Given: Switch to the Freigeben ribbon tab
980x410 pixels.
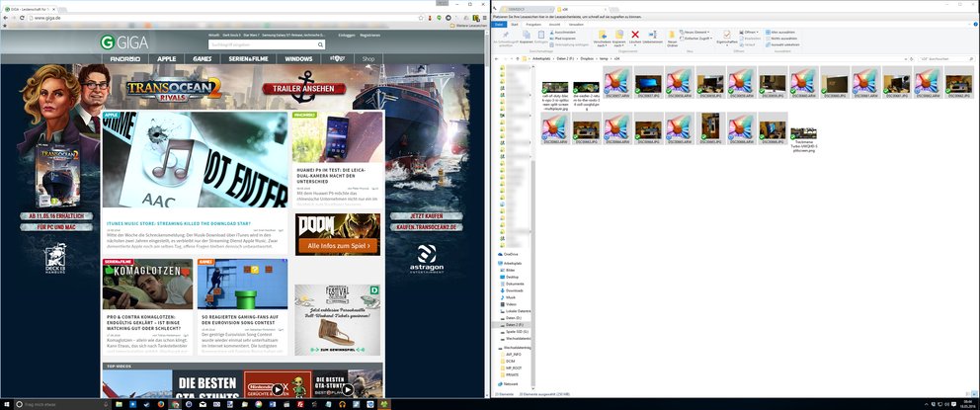Looking at the screenshot, I should pyautogui.click(x=533, y=24).
